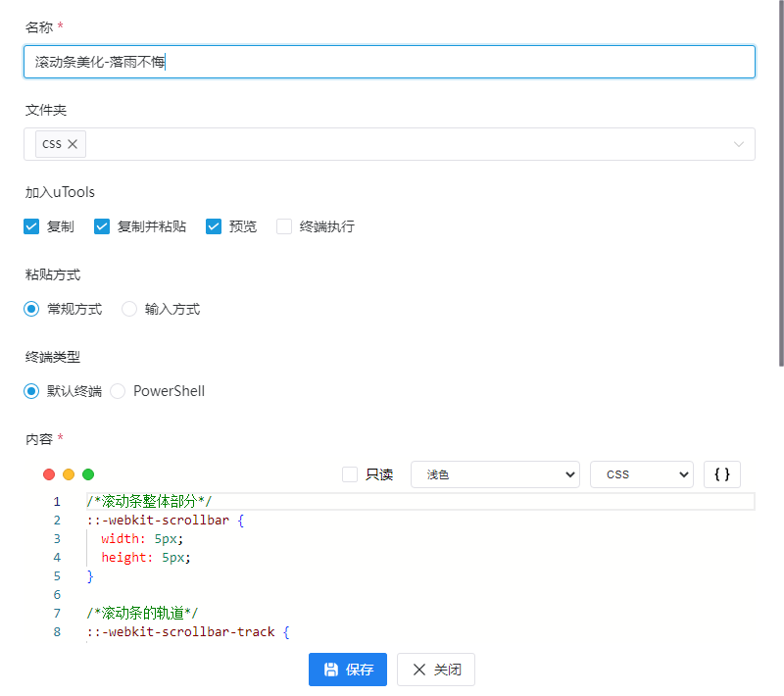The image size is (784, 696).
Task: Open the css language dropdown
Action: pos(642,474)
